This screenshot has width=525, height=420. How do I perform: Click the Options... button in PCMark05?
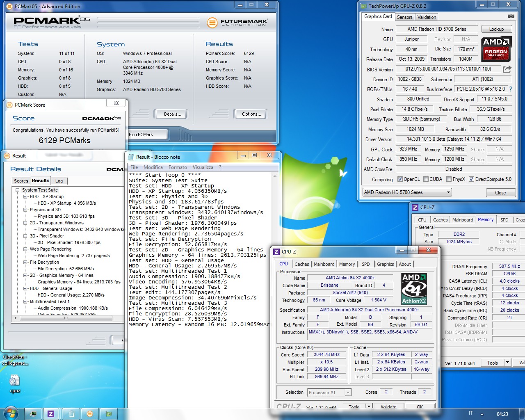(x=251, y=114)
